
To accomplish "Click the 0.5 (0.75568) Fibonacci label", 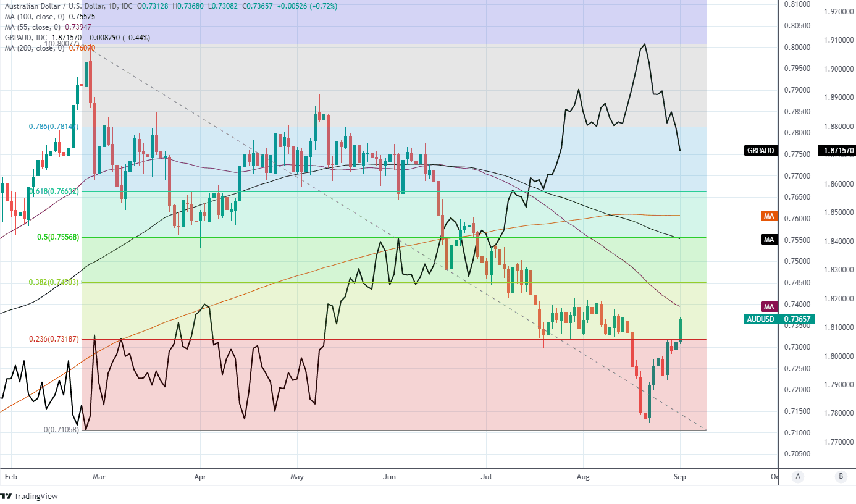I will point(57,237).
